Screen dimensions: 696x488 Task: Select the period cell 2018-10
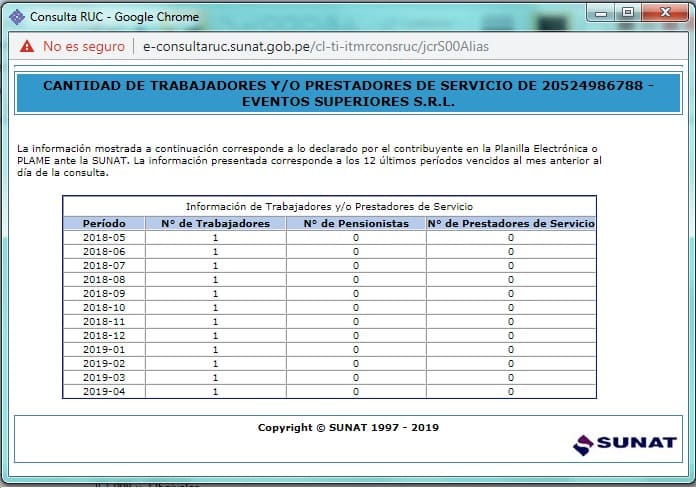pos(104,308)
